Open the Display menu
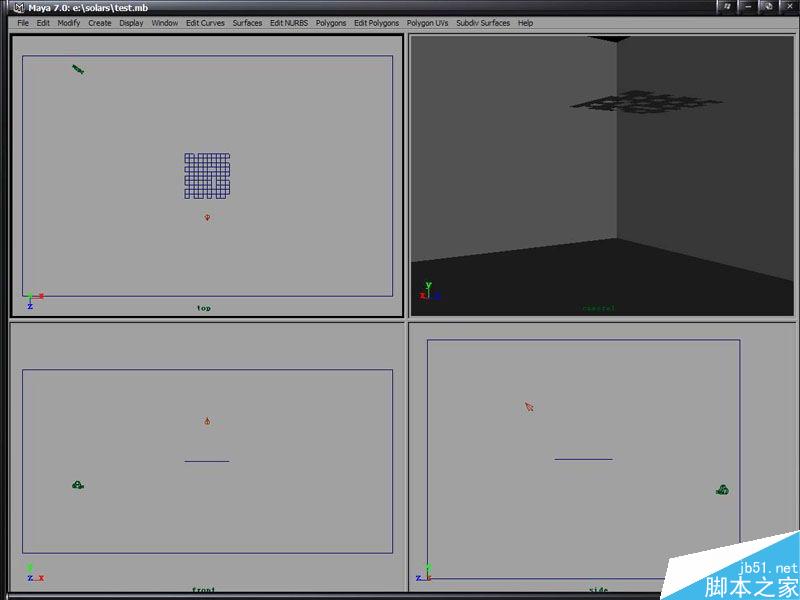The height and width of the screenshot is (600, 800). coord(130,22)
